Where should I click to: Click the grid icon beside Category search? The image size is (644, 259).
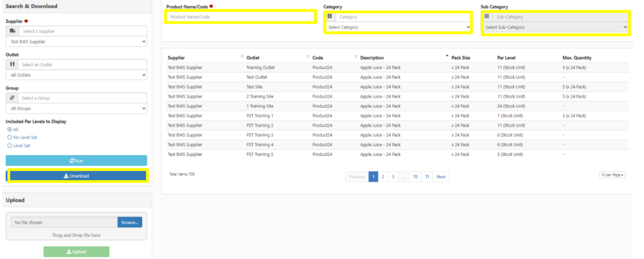click(x=330, y=17)
